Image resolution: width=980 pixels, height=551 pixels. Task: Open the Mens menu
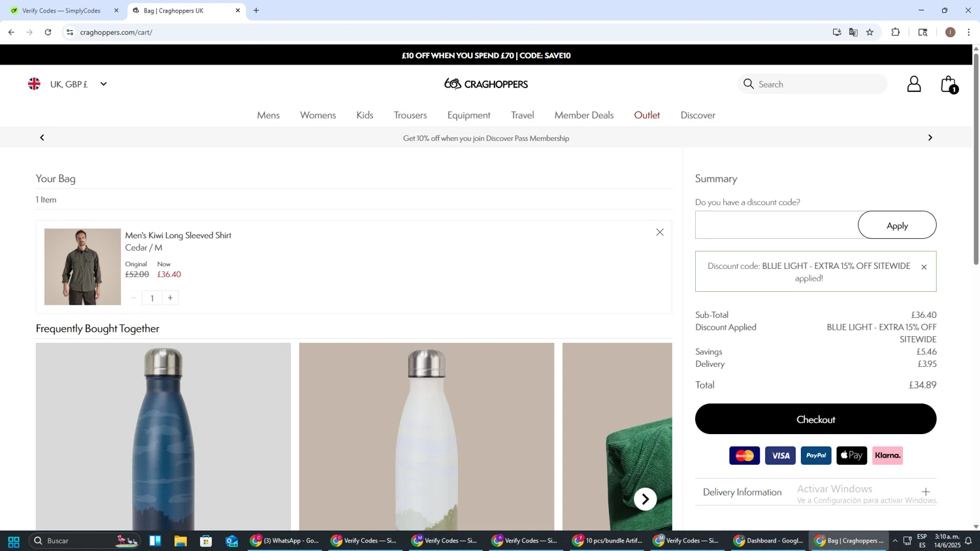pos(269,115)
